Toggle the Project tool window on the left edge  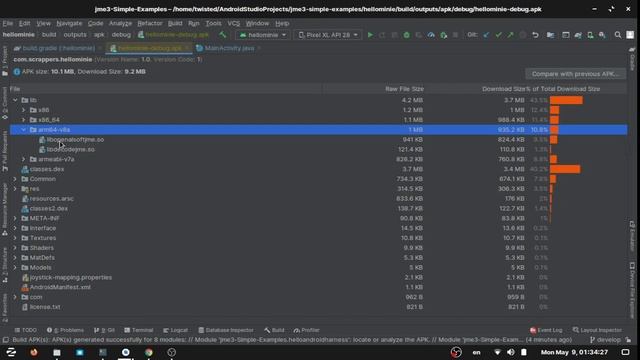coord(5,61)
